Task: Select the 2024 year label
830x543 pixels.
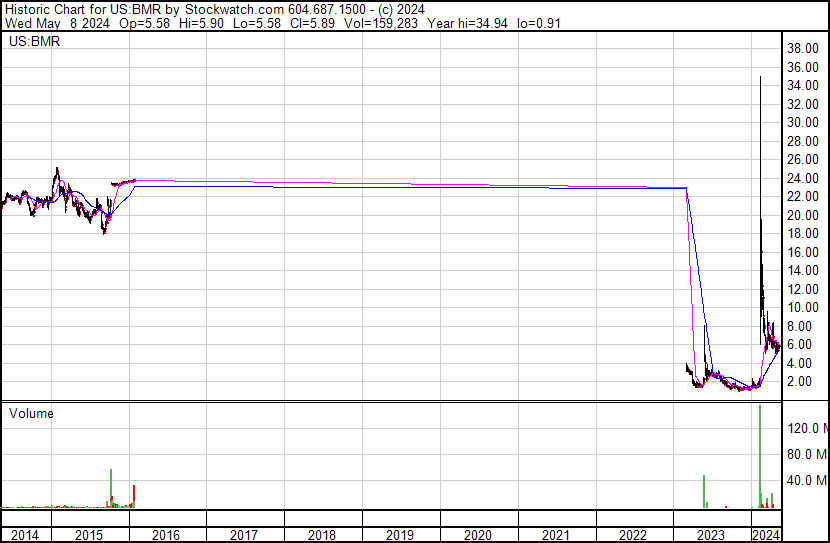Action: (766, 536)
